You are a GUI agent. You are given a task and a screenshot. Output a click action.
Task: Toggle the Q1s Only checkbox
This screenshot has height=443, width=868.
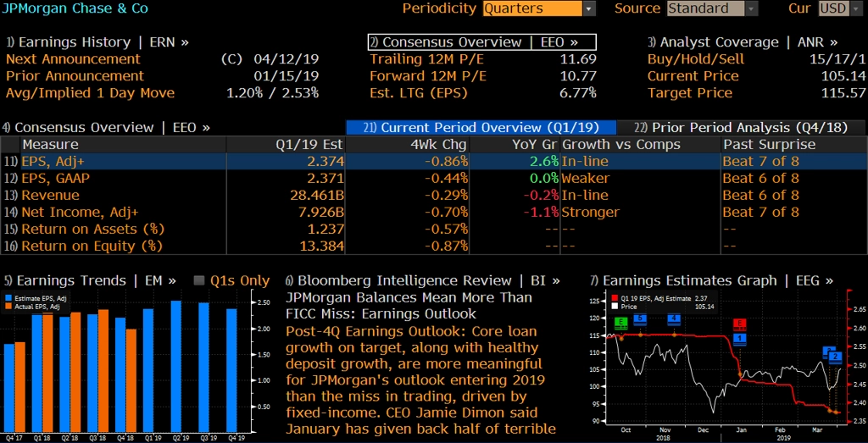click(x=199, y=281)
